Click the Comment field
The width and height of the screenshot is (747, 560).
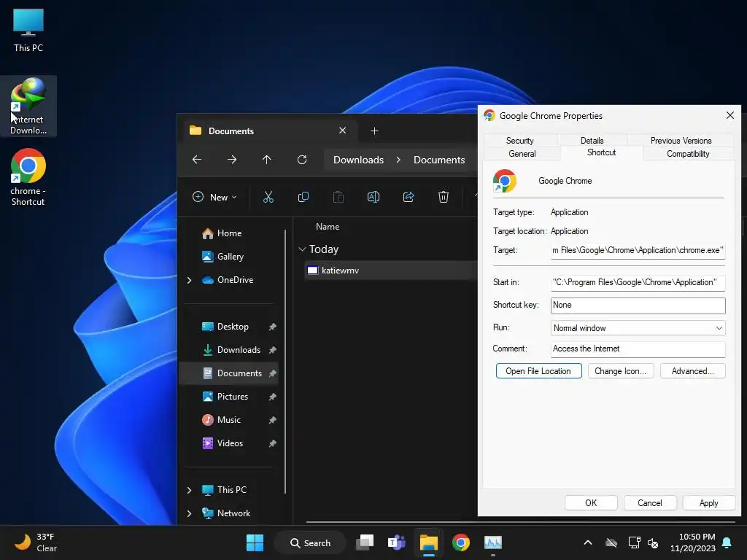pyautogui.click(x=638, y=349)
